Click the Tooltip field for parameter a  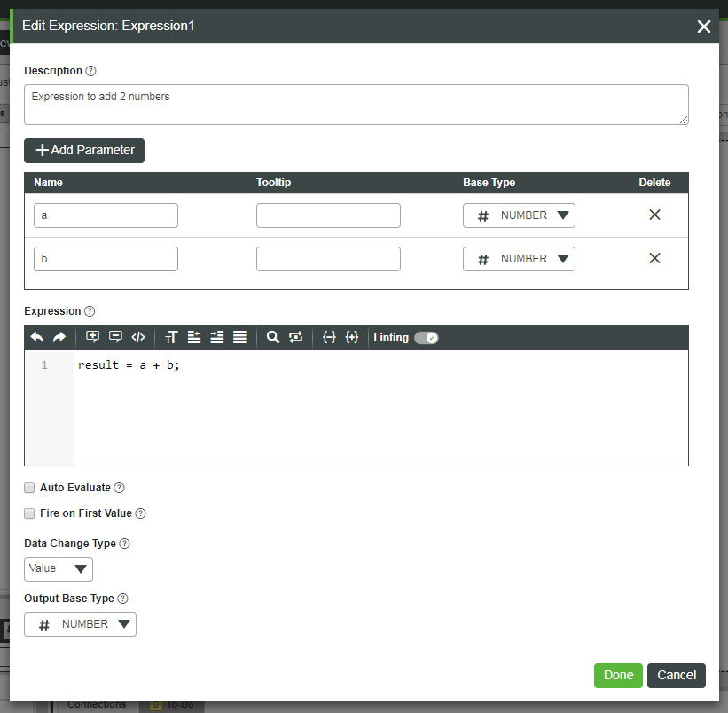(x=328, y=215)
